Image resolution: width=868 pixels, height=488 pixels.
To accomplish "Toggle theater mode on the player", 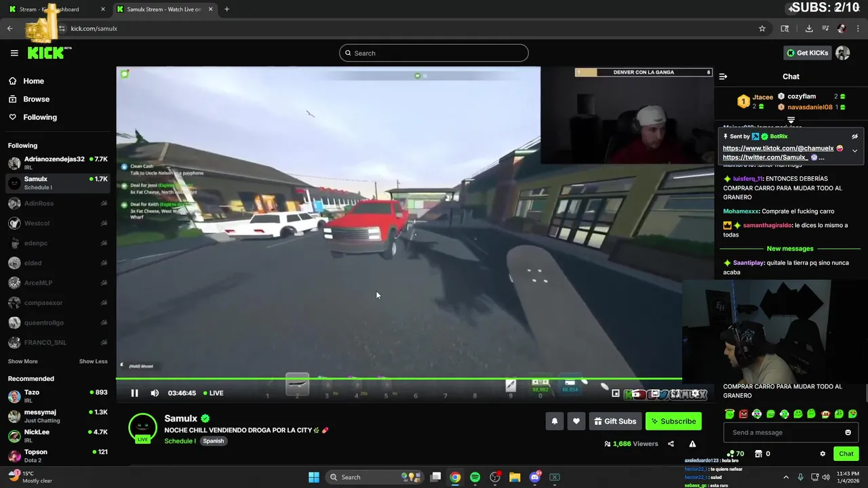I will pyautogui.click(x=656, y=393).
